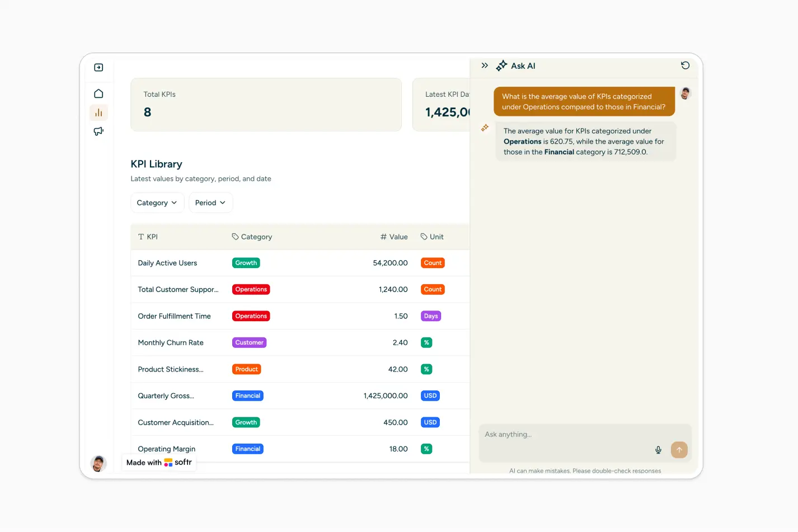Click the Ask AI sparkle icon
Screen dimensions: 798x532
[x=501, y=65]
